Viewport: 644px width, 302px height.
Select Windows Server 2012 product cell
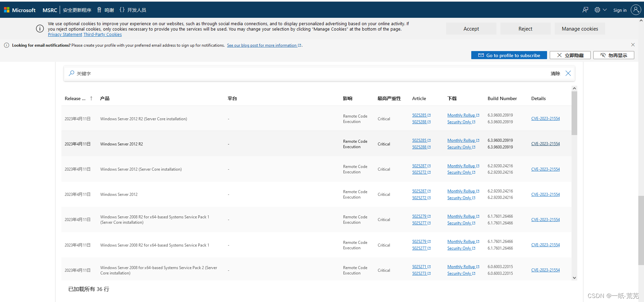click(x=119, y=195)
